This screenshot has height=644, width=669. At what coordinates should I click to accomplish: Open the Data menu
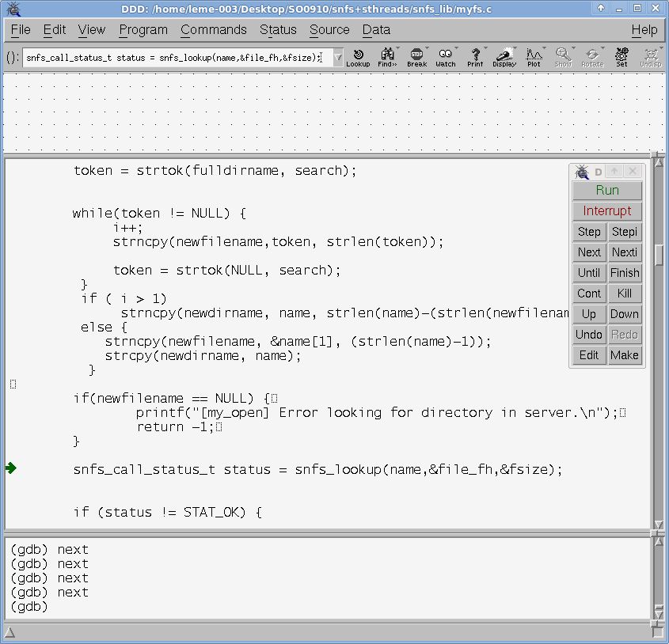(376, 30)
